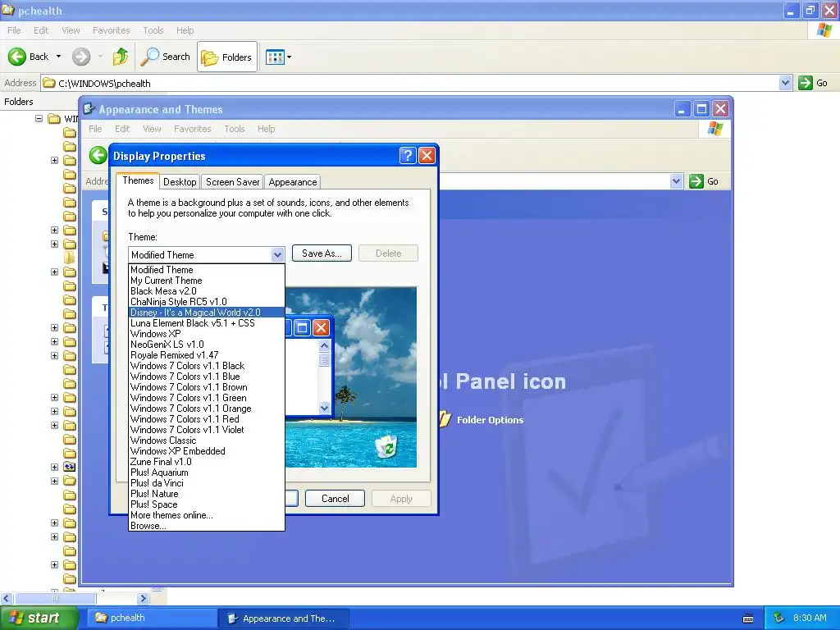Click the Save As... button
The height and width of the screenshot is (630, 840).
click(322, 253)
